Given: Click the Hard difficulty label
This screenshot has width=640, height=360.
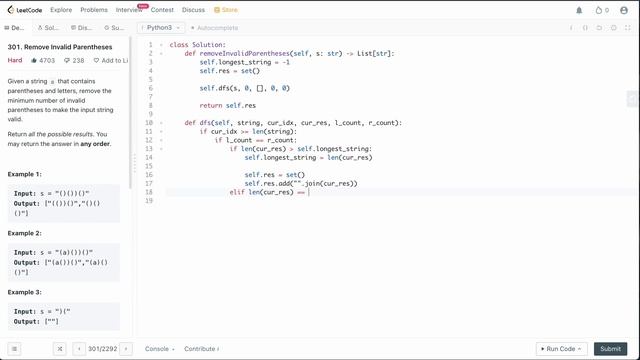Looking at the screenshot, I should coord(15,60).
